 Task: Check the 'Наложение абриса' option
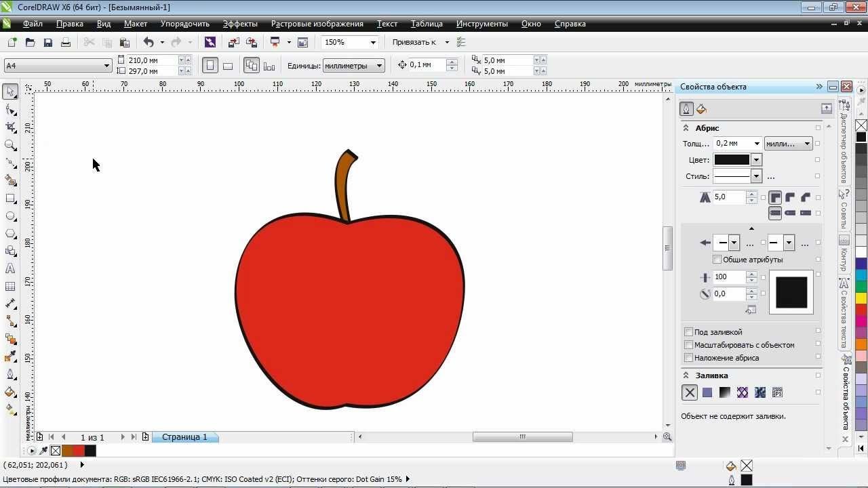[689, 358]
